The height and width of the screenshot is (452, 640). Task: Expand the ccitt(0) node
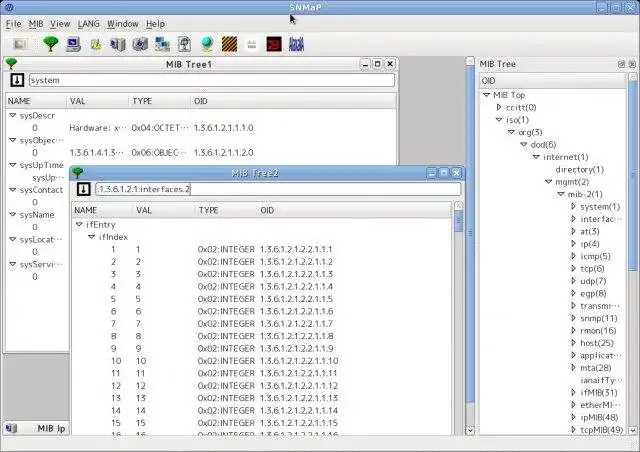499,107
